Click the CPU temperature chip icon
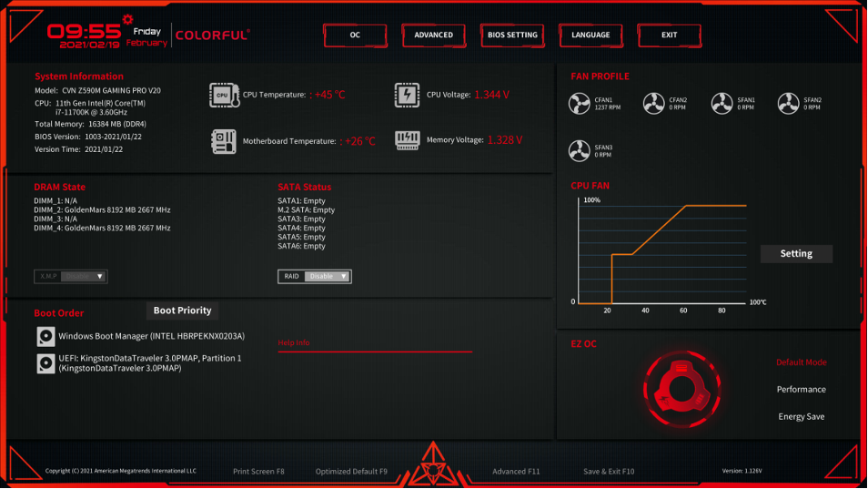 224,96
